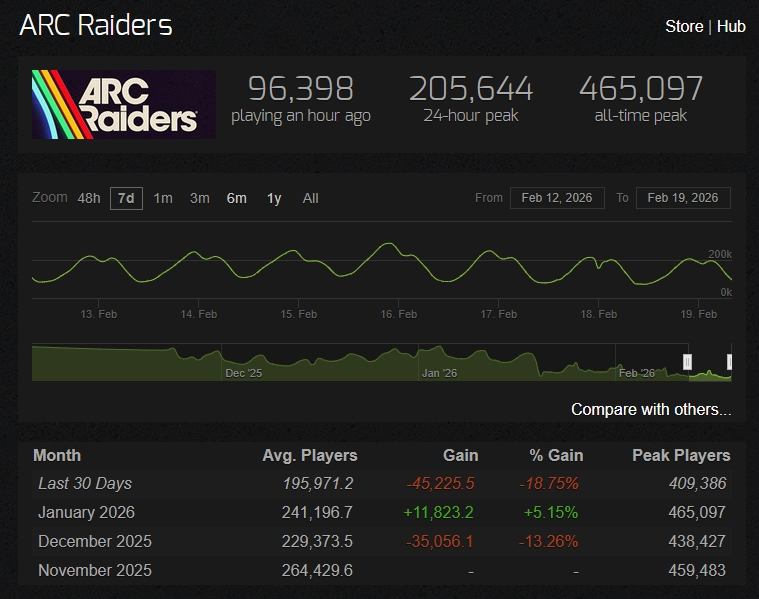Image resolution: width=759 pixels, height=599 pixels.
Task: Click the Gain column header
Action: pos(460,456)
